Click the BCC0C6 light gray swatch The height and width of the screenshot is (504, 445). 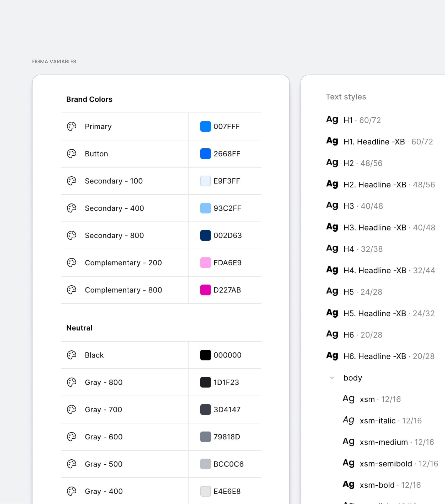pos(206,464)
